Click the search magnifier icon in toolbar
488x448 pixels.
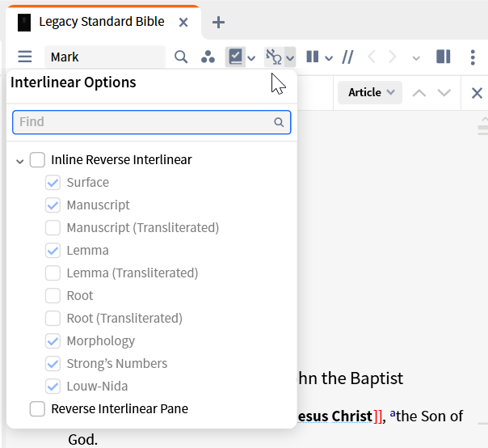point(181,57)
